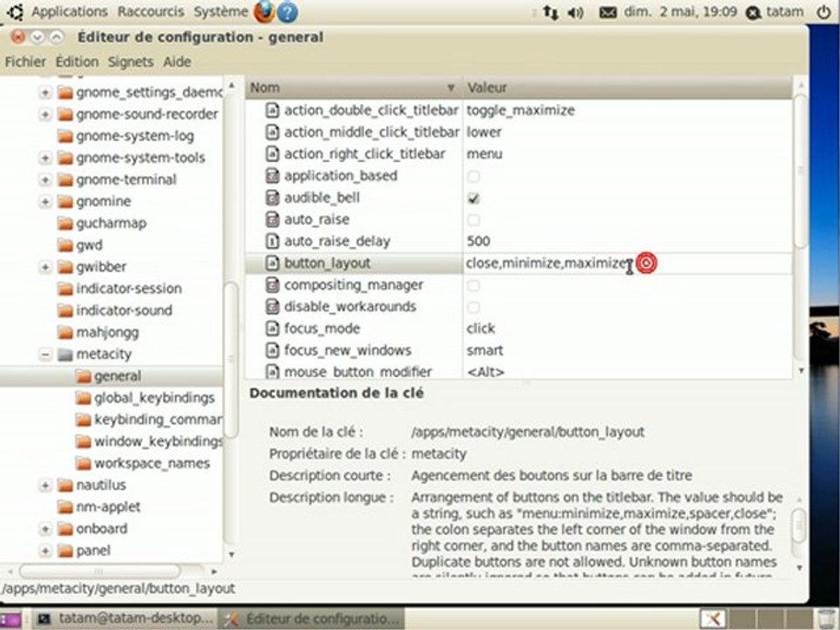Click the focus_mode key icon

point(273,328)
